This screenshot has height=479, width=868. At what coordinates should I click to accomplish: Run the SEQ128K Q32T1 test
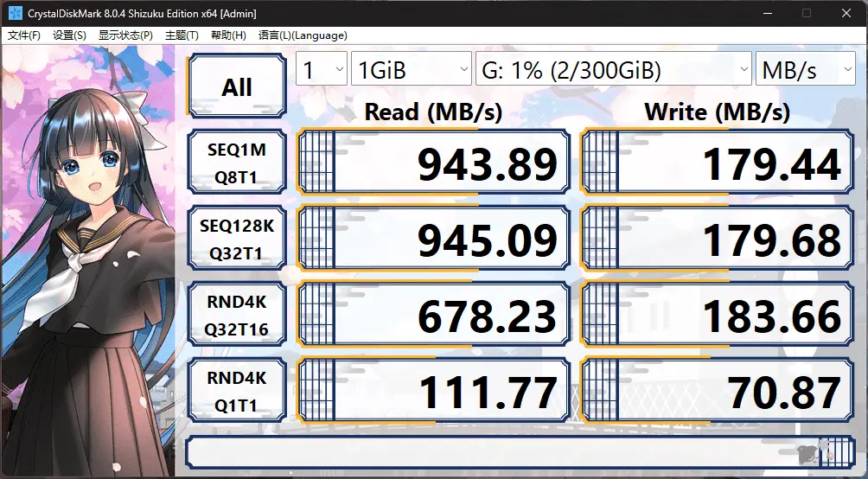[236, 239]
